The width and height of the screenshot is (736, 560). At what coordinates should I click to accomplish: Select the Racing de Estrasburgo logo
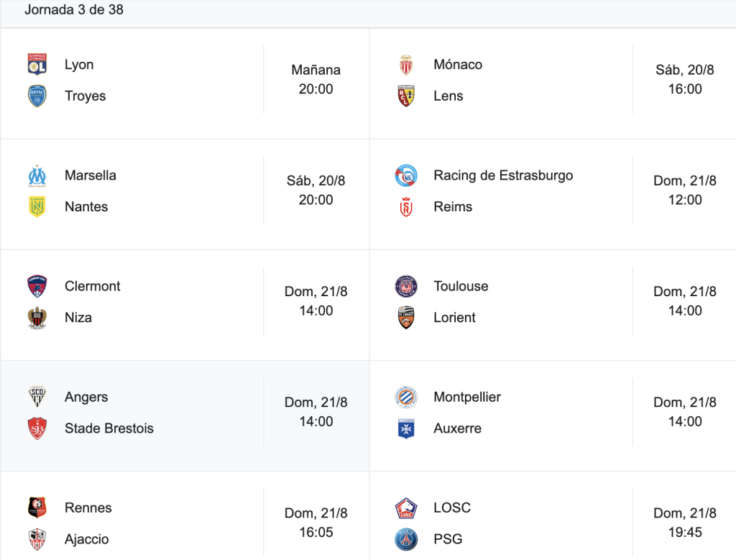click(406, 175)
